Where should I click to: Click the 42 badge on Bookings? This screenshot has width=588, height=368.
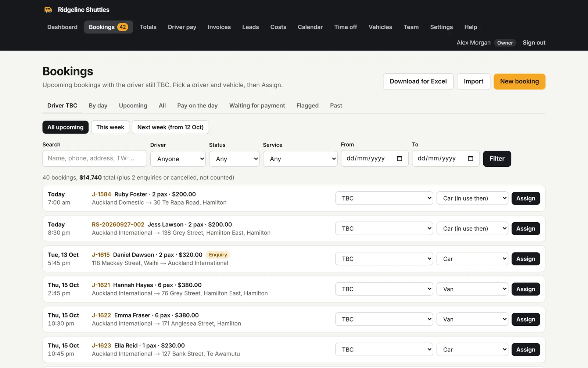[123, 27]
